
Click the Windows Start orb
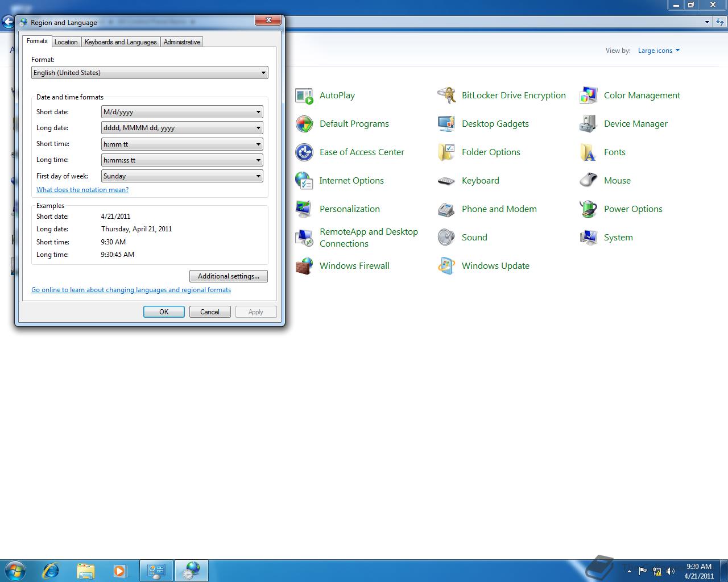coord(15,571)
